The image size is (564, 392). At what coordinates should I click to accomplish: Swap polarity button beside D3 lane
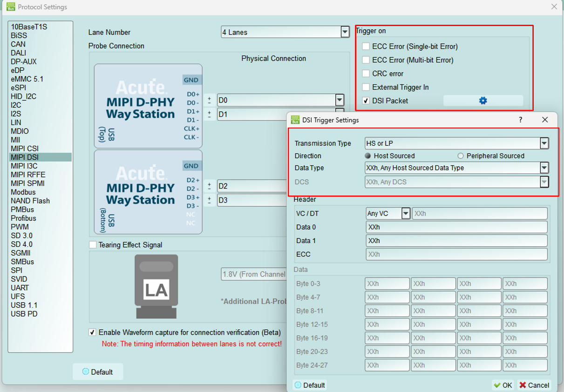(210, 200)
